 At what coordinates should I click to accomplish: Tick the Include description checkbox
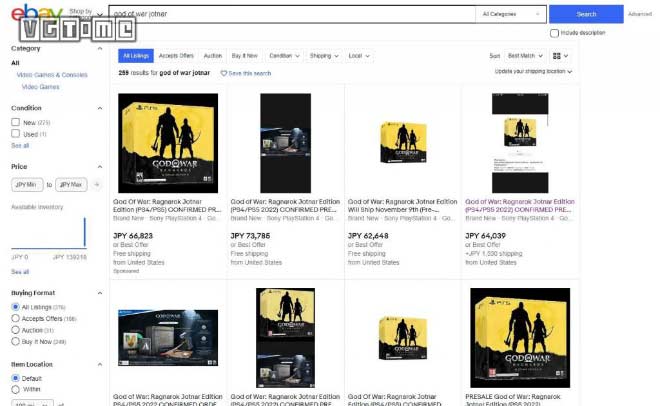[x=554, y=33]
